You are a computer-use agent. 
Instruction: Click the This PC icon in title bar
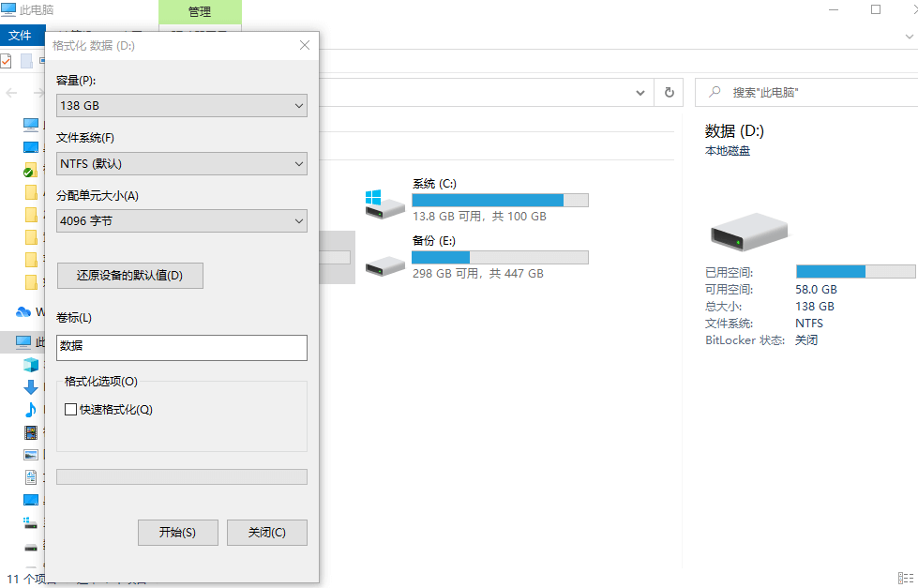pos(8,10)
